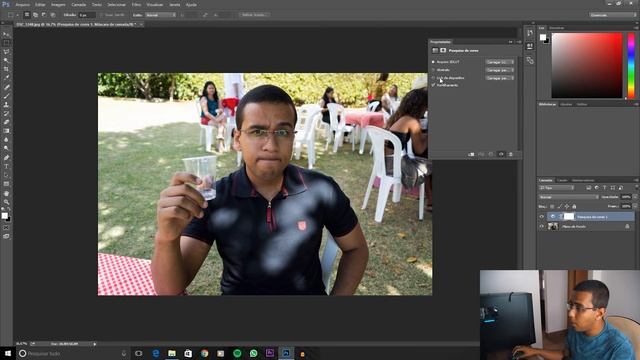Select the Arquivo 3DLUT radio option

point(433,62)
